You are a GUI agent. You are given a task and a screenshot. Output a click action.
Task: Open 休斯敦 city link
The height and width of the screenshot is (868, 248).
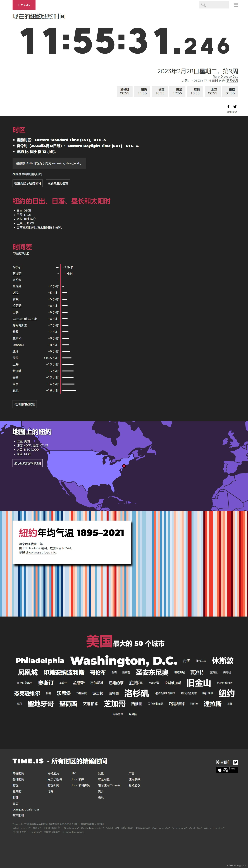[x=223, y=661]
